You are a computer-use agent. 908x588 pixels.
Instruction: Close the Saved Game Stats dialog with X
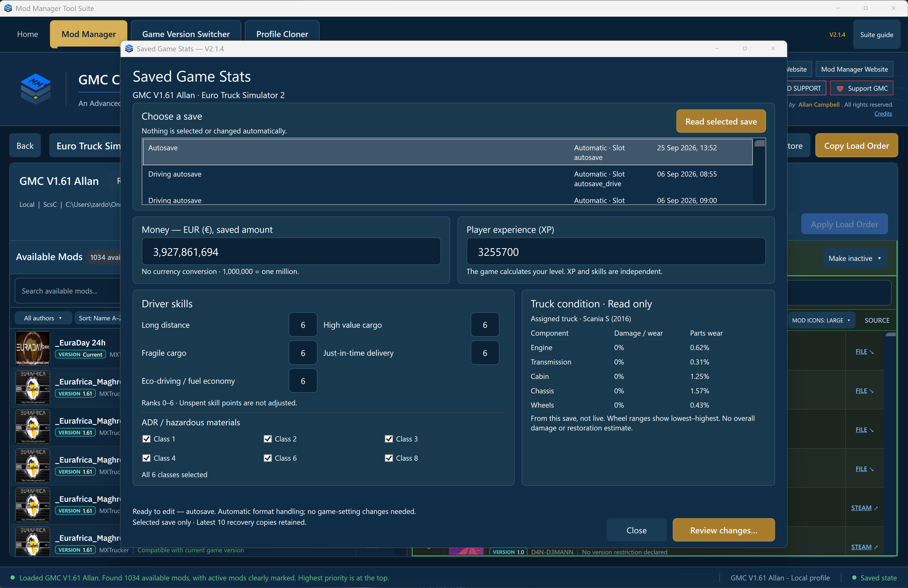point(773,48)
